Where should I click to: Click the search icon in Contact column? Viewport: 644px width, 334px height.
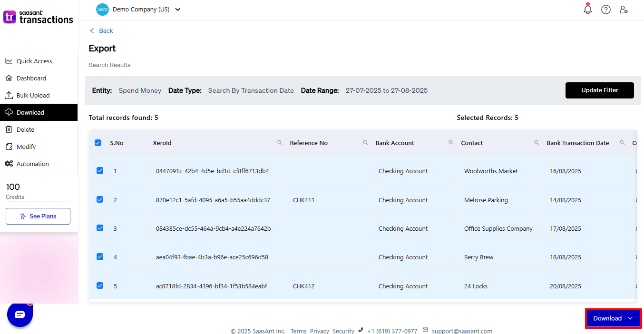coord(537,143)
